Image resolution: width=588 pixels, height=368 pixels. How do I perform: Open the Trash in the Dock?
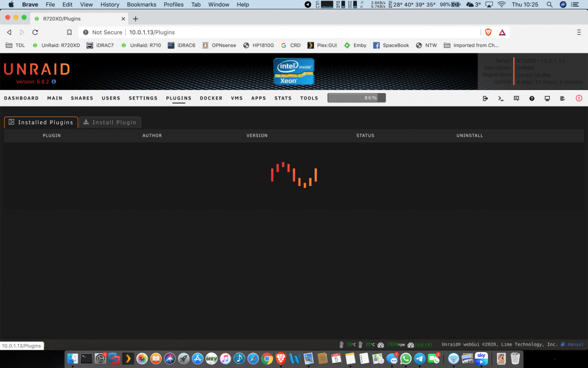[515, 359]
